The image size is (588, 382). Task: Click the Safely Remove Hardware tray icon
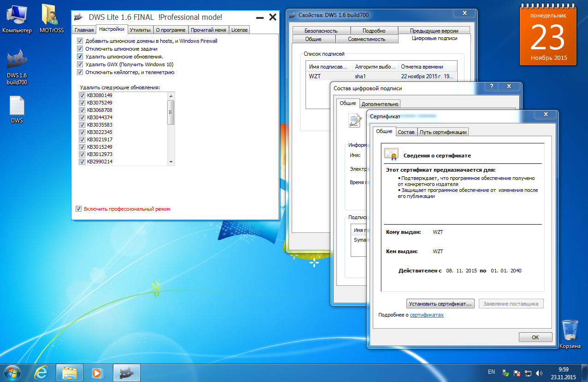(506, 373)
